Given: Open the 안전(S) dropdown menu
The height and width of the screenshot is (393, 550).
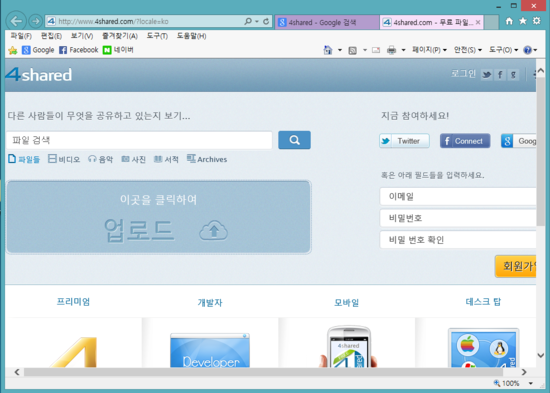Looking at the screenshot, I should point(468,50).
